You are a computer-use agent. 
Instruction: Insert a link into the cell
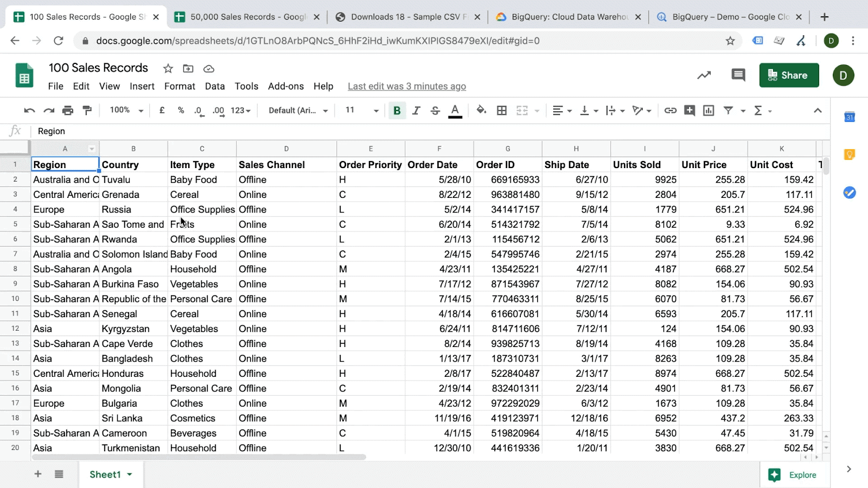pyautogui.click(x=671, y=110)
